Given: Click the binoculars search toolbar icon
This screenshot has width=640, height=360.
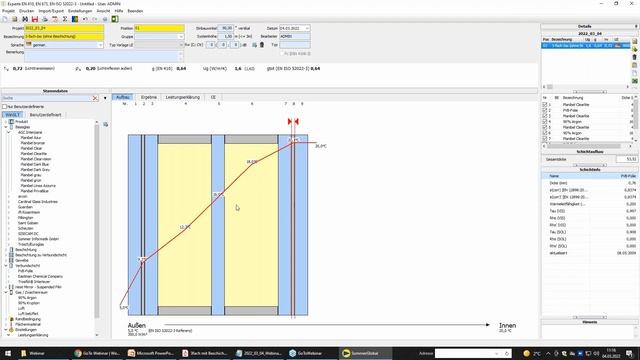Looking at the screenshot, I should pyautogui.click(x=25, y=19).
